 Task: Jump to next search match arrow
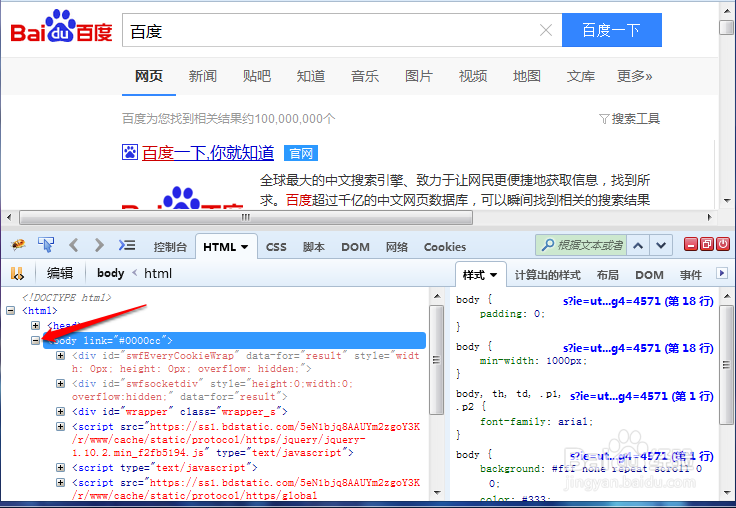click(661, 245)
